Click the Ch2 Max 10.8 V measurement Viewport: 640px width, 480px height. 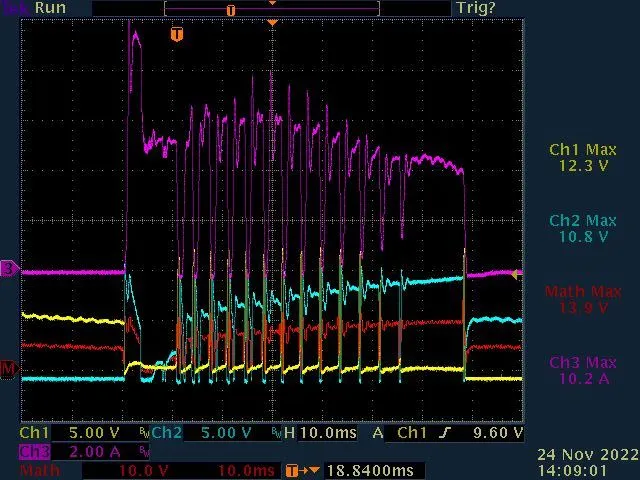click(583, 228)
